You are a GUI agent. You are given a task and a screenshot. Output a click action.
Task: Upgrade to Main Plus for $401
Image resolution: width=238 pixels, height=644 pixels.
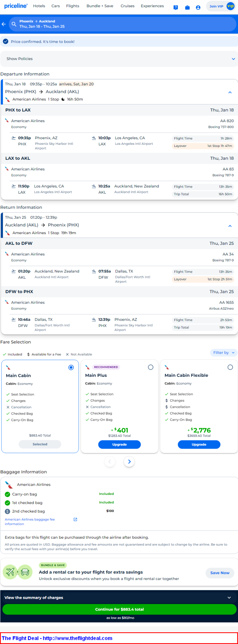[x=119, y=444]
